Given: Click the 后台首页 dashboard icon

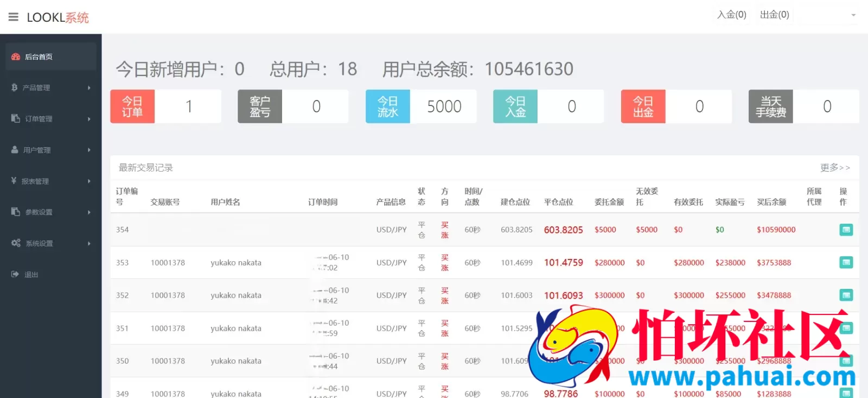Looking at the screenshot, I should 16,56.
